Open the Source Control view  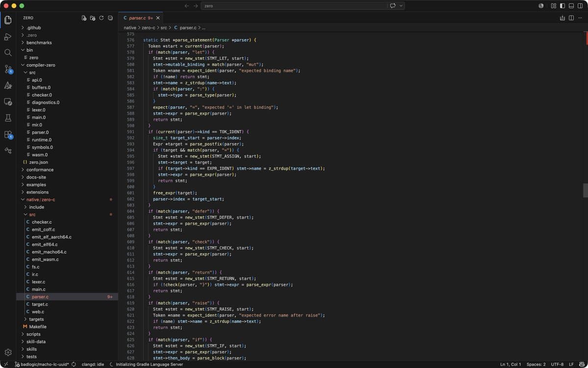[8, 69]
